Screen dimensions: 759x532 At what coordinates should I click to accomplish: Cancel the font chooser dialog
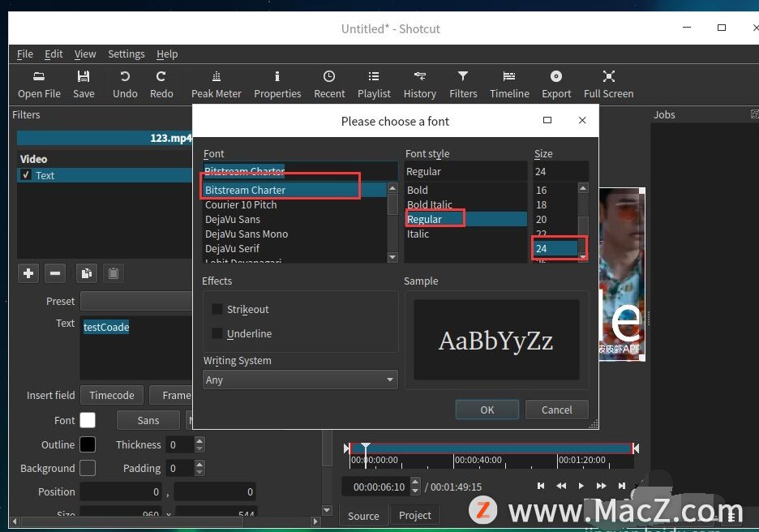tap(556, 410)
